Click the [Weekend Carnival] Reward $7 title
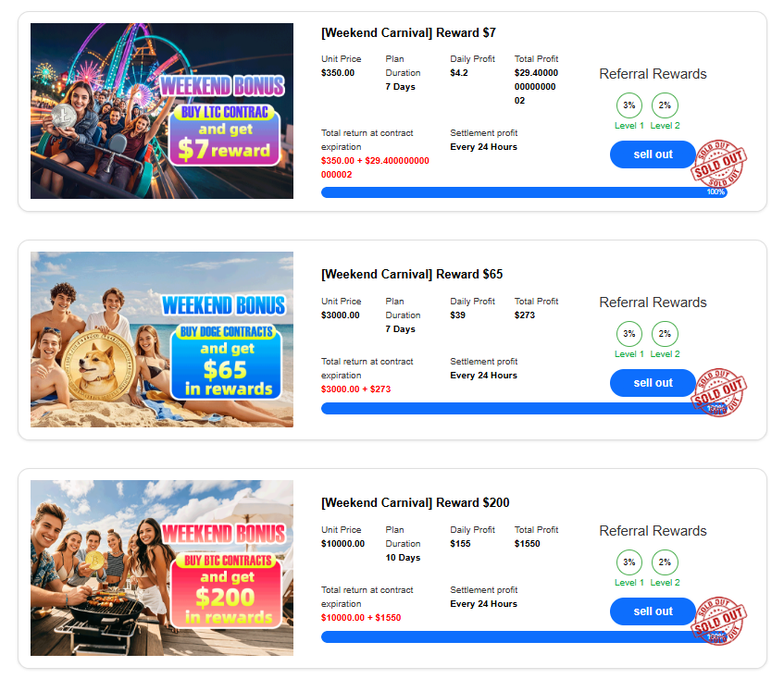Screen dimensions: 784x679 408,33
